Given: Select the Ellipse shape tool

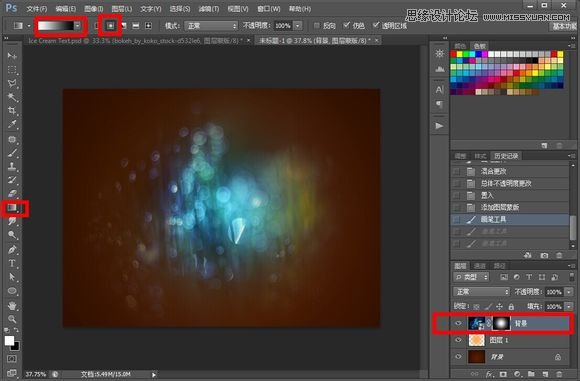Looking at the screenshot, I should pyautogui.click(x=12, y=291).
